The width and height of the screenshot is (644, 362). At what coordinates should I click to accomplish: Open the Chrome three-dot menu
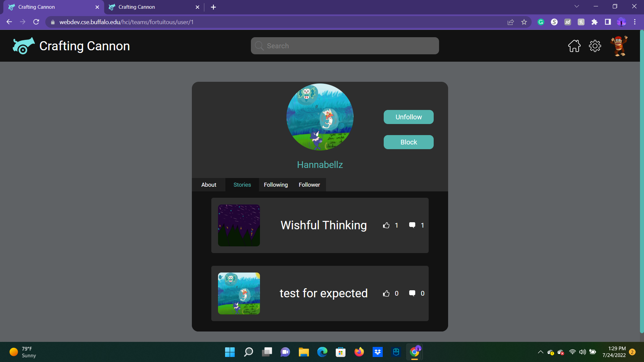click(635, 22)
